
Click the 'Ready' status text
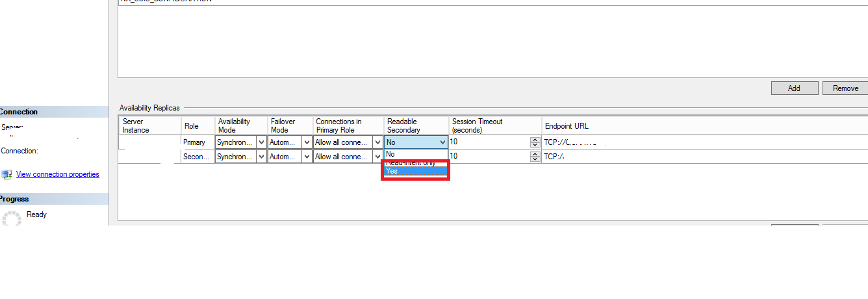36,214
